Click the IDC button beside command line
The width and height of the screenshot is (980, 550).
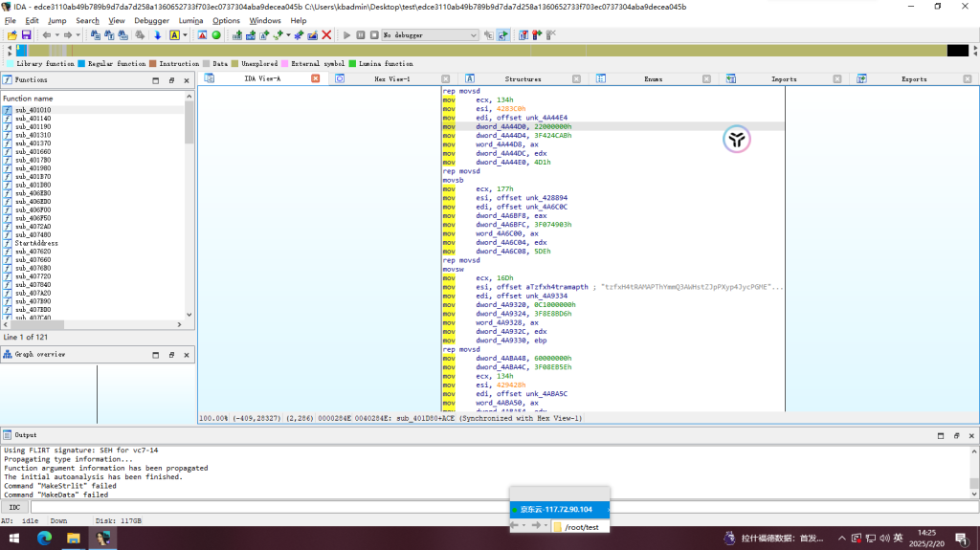coord(15,507)
